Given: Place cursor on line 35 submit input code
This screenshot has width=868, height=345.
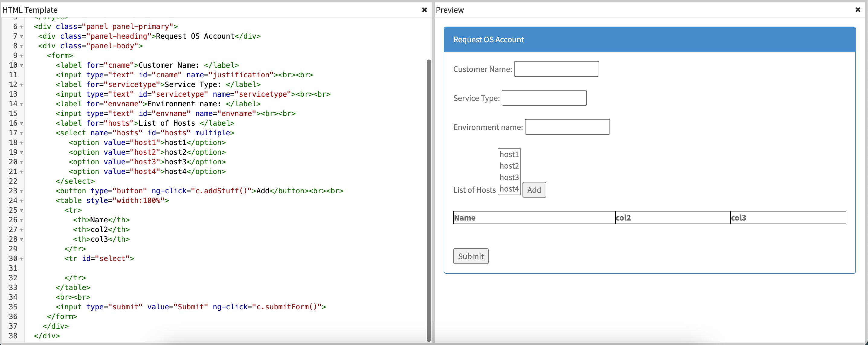Looking at the screenshot, I should (190, 307).
